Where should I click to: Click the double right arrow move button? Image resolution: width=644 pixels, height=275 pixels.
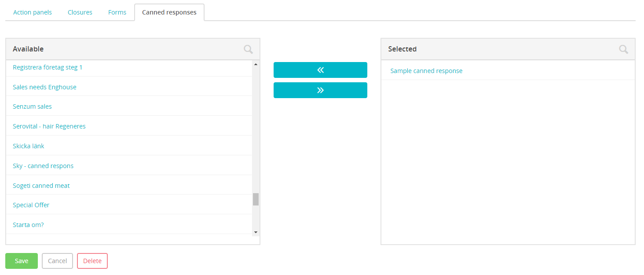pyautogui.click(x=320, y=90)
